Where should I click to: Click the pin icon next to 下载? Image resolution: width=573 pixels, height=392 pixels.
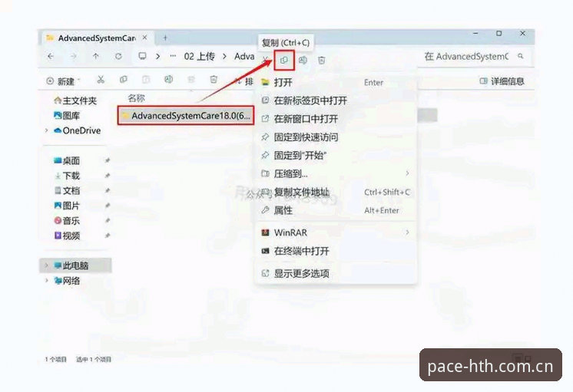108,176
